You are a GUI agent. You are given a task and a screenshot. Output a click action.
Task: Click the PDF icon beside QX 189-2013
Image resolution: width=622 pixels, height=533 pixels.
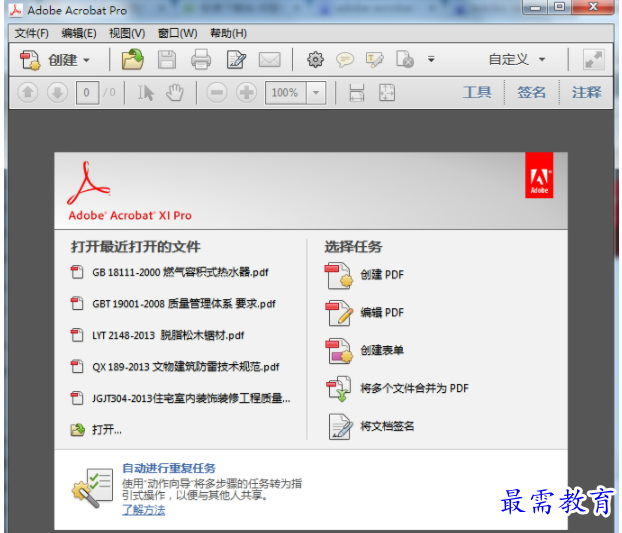77,367
